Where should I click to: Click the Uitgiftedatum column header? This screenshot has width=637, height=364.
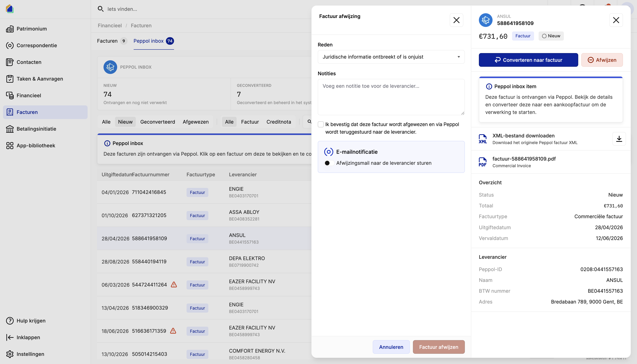(117, 174)
